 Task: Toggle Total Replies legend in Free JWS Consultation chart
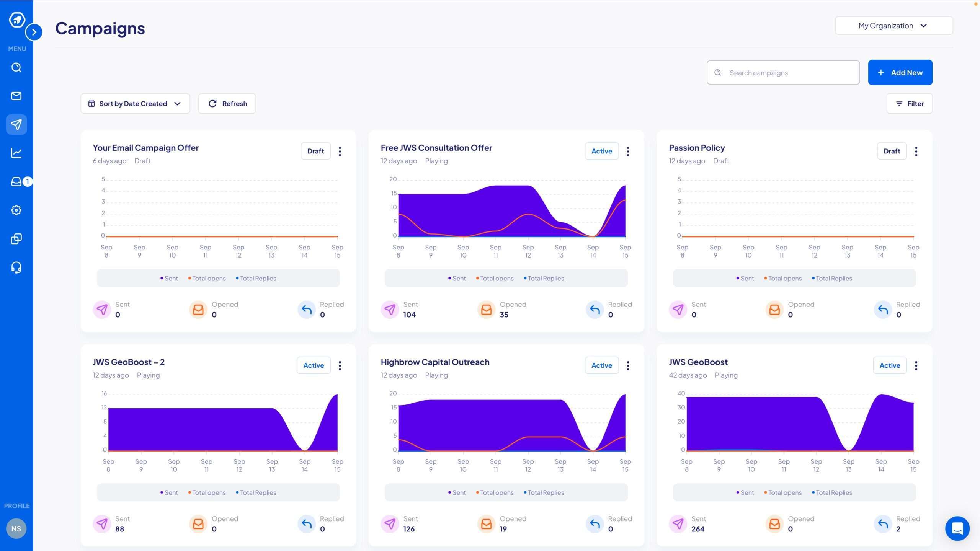click(x=544, y=278)
